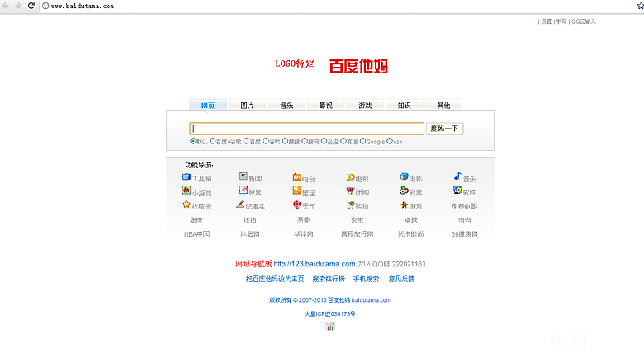Go back with the browser back arrow
Screen dimensions: 644x362
[6, 6]
